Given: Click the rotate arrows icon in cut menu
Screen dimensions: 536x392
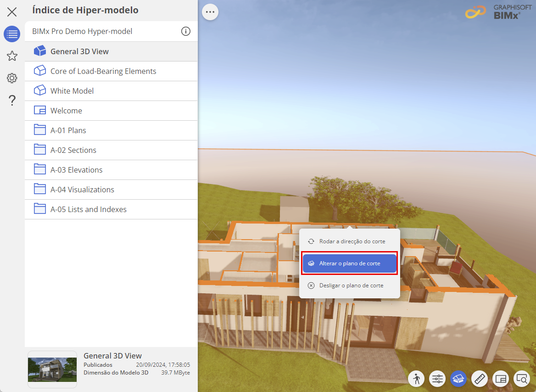Looking at the screenshot, I should click(x=311, y=241).
